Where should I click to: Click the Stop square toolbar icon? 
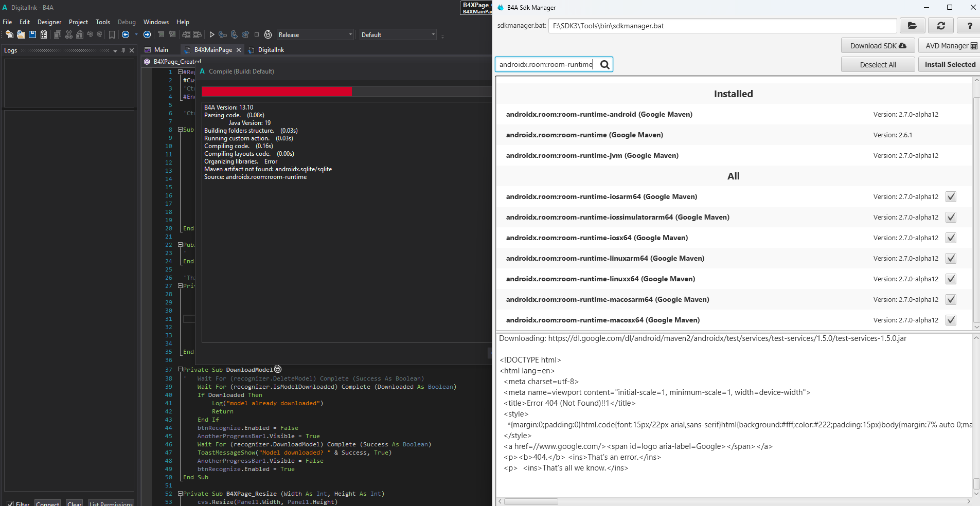(257, 34)
